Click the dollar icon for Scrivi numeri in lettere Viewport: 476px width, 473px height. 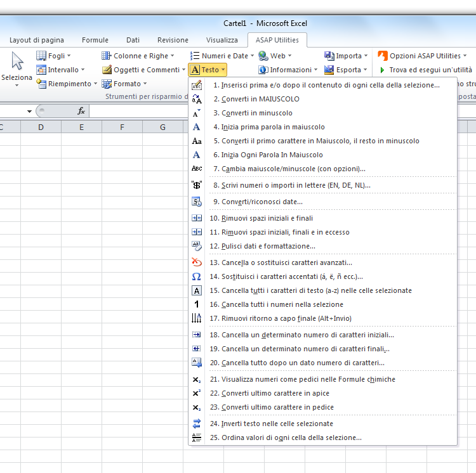point(197,185)
